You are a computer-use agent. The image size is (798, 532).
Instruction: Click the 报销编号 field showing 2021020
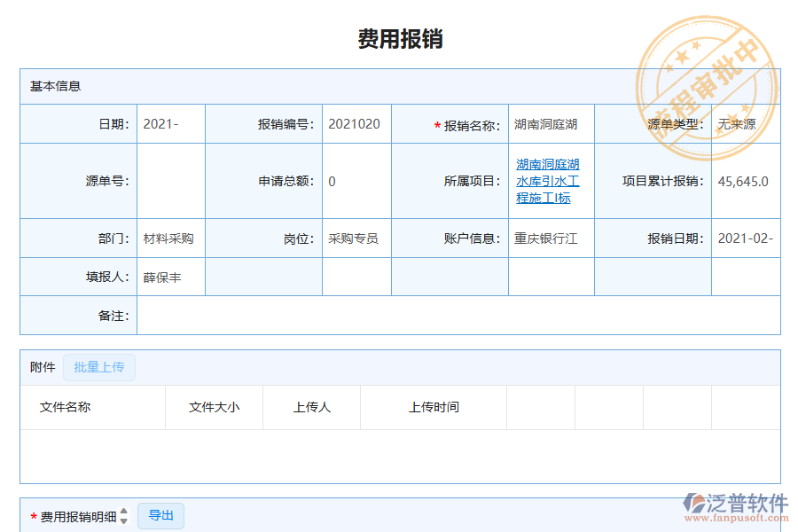356,124
